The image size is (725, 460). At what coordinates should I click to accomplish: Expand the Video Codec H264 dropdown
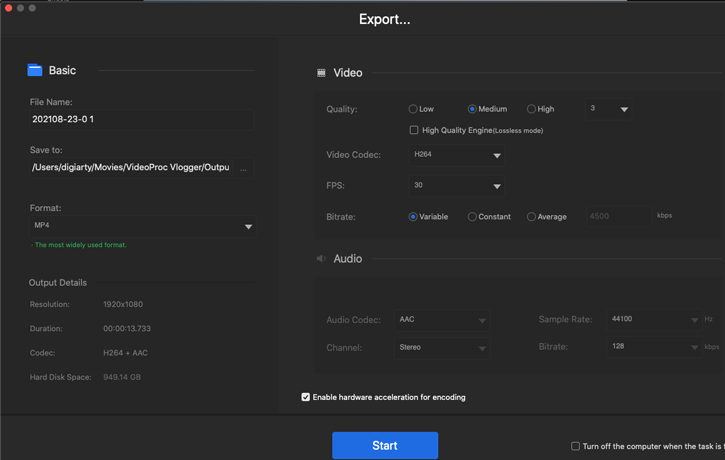[x=456, y=155]
